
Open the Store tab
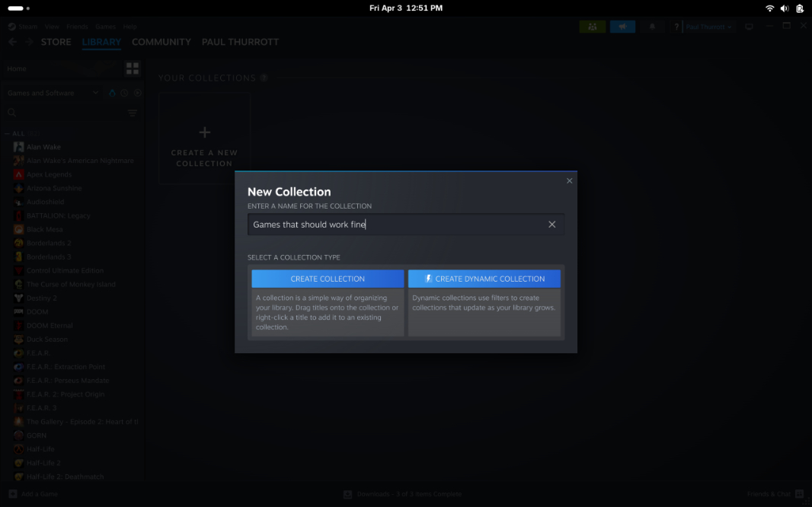click(56, 42)
